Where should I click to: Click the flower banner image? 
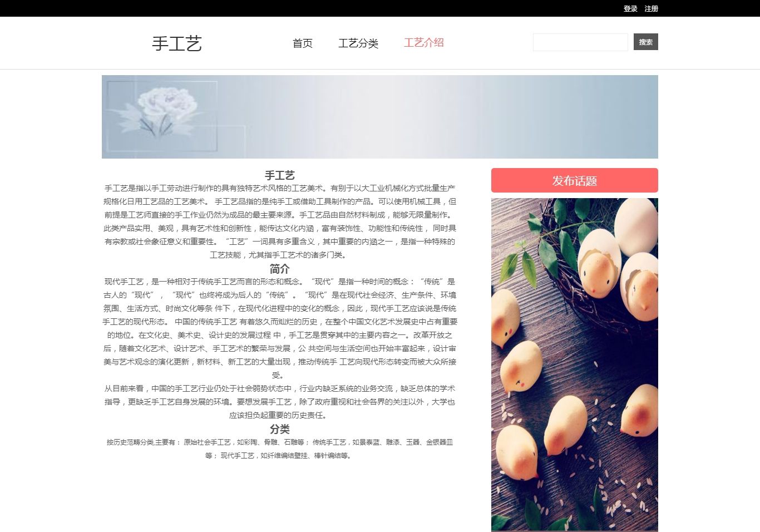pos(380,117)
